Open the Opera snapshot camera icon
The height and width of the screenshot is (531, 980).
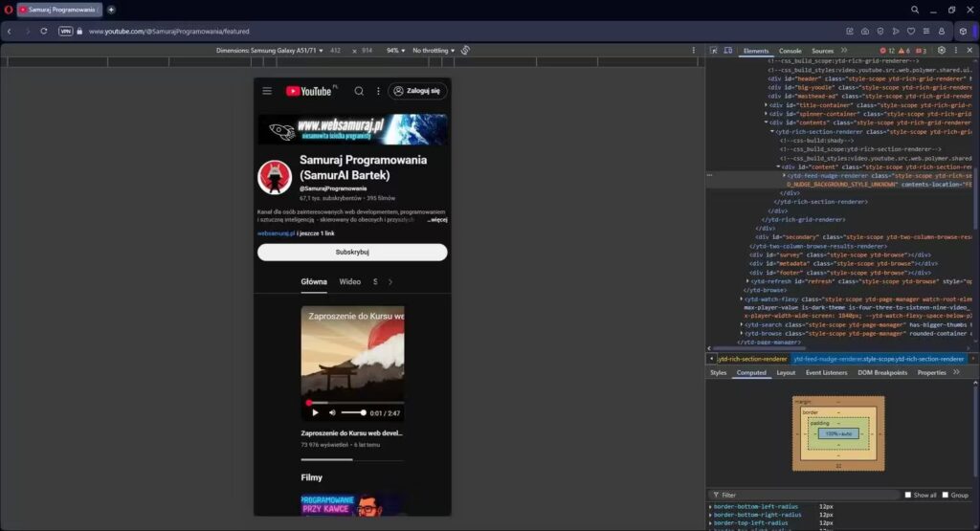click(865, 32)
